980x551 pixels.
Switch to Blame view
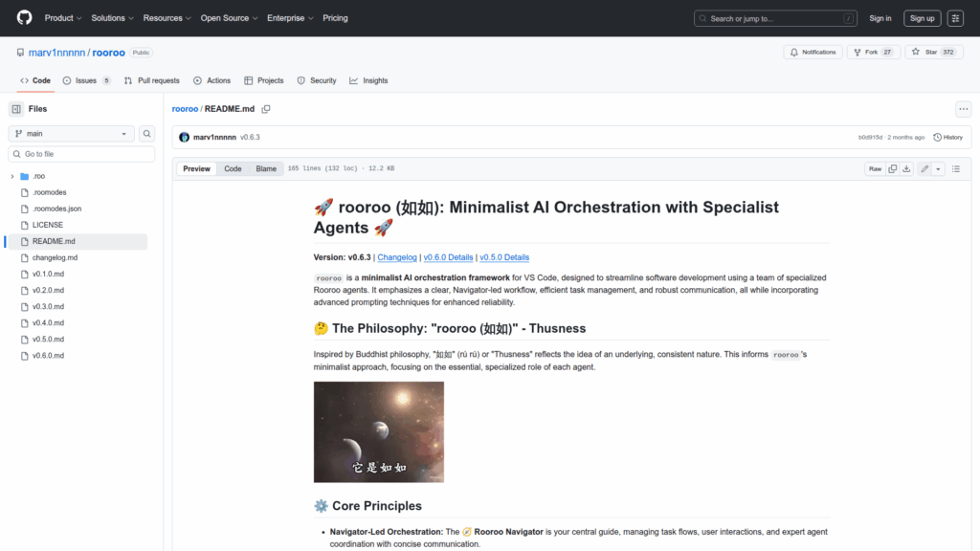point(266,168)
